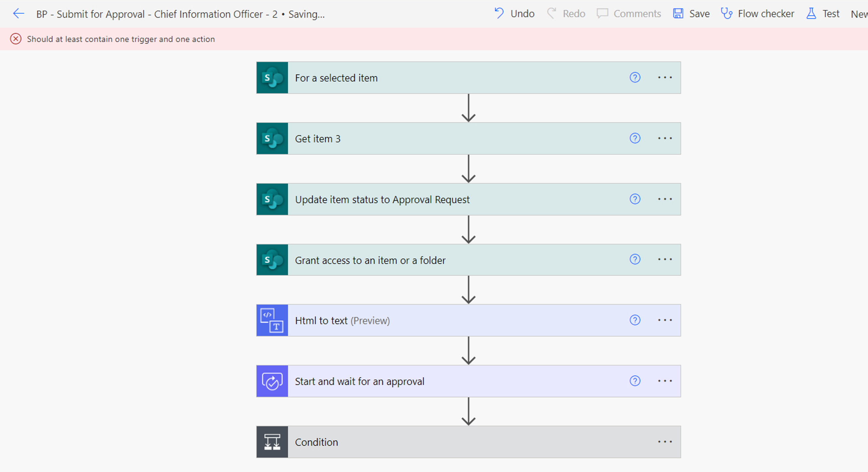
Task: Open help for 'For a selected item'
Action: click(635, 77)
